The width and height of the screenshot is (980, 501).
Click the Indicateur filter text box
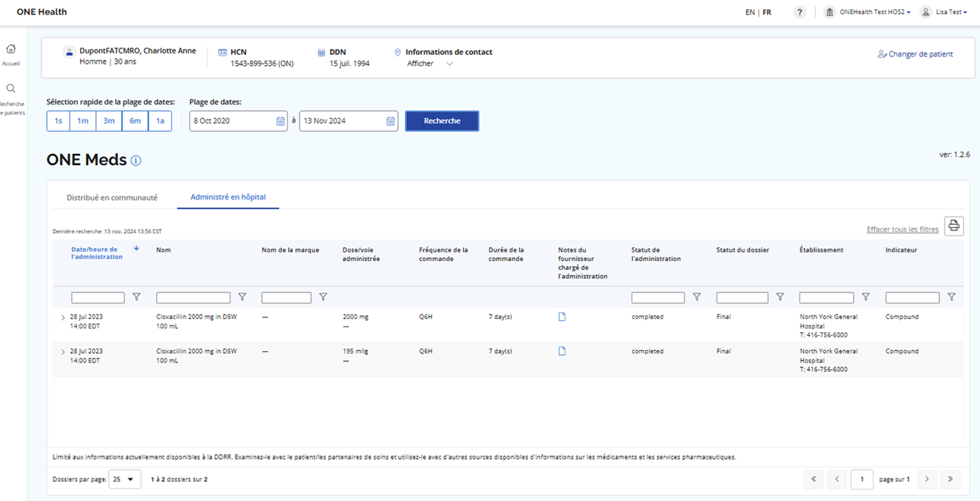(x=913, y=298)
